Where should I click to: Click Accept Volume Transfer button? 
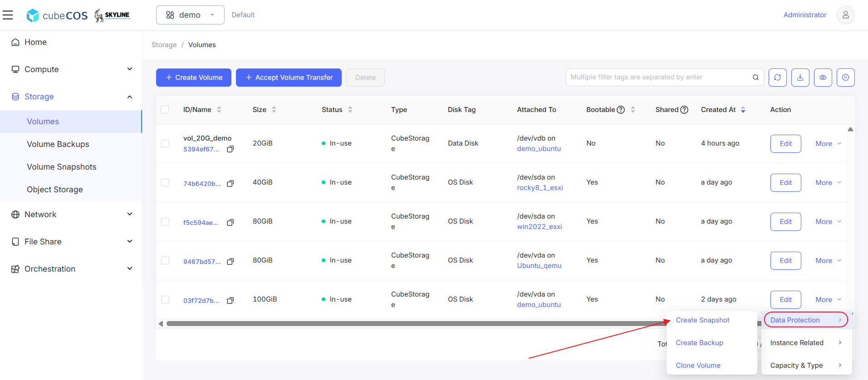pos(289,78)
